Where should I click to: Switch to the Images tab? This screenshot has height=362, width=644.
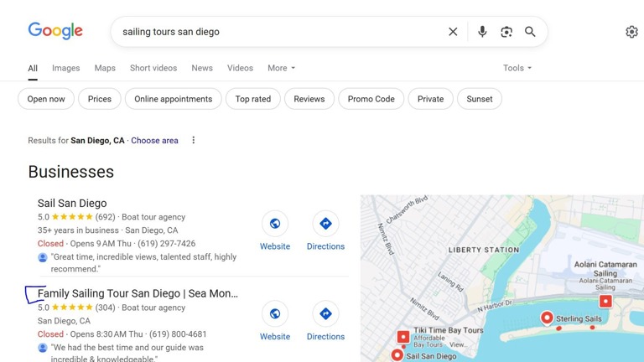click(x=65, y=68)
